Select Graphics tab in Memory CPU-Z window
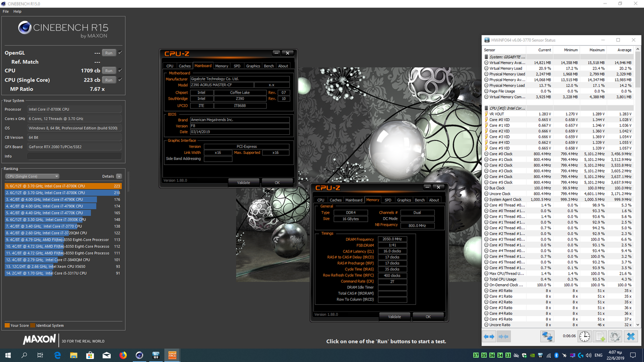The width and height of the screenshot is (644, 362). coord(404,200)
